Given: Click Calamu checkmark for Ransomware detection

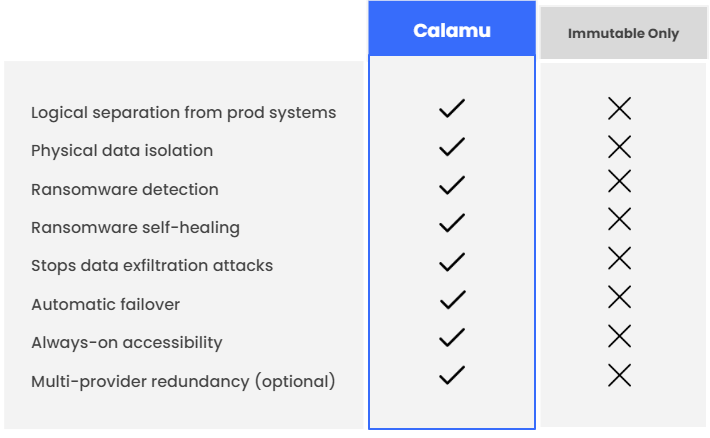Looking at the screenshot, I should coord(452,185).
